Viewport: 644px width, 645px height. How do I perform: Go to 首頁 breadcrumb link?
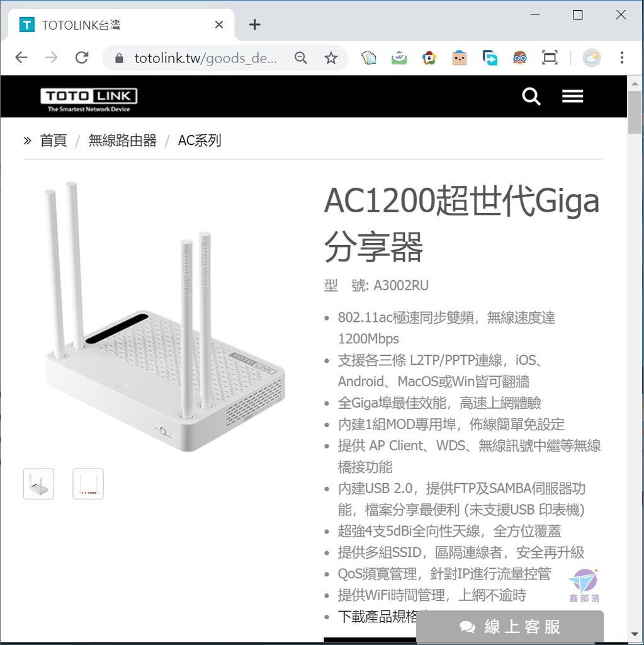54,140
